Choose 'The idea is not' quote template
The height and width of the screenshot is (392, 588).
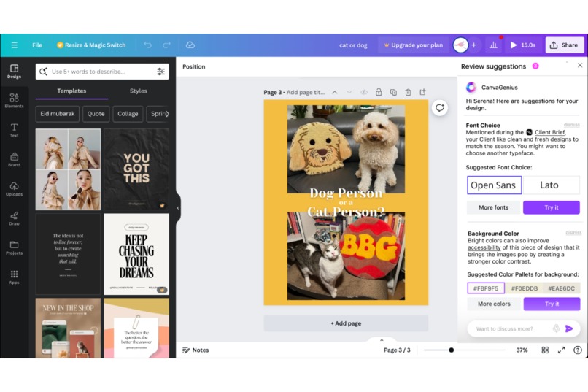click(x=68, y=254)
